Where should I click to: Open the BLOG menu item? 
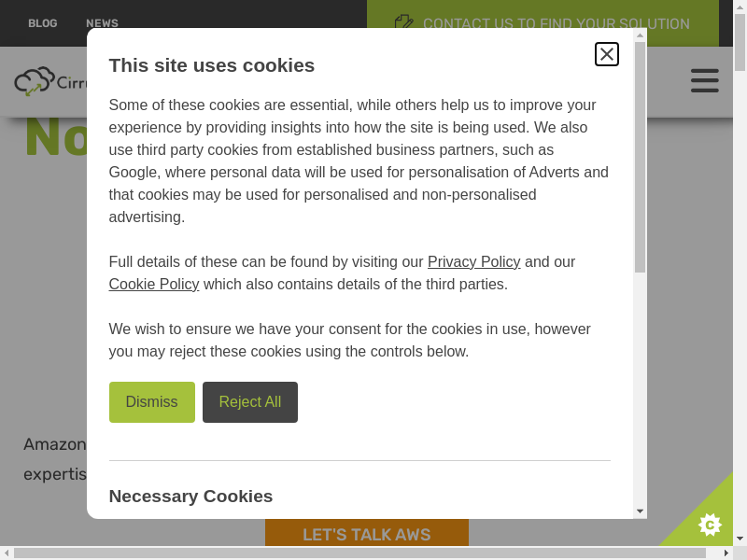pos(43,23)
